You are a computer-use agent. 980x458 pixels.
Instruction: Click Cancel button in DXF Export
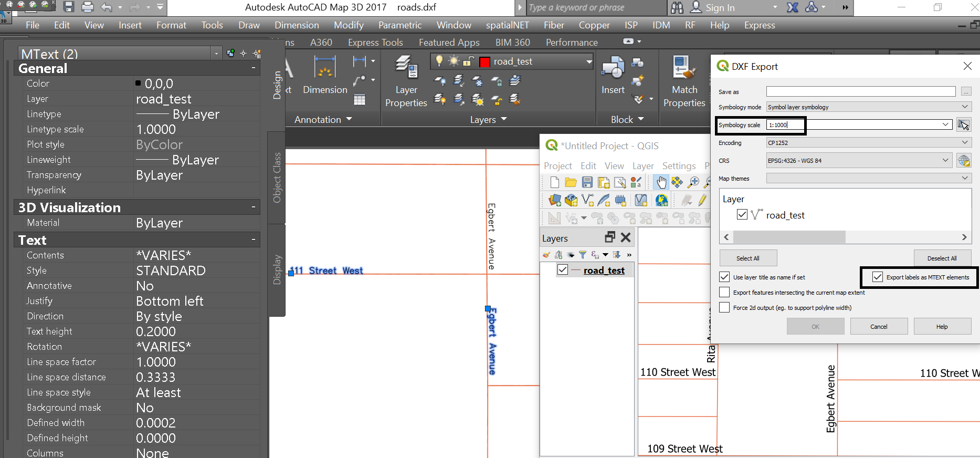879,326
